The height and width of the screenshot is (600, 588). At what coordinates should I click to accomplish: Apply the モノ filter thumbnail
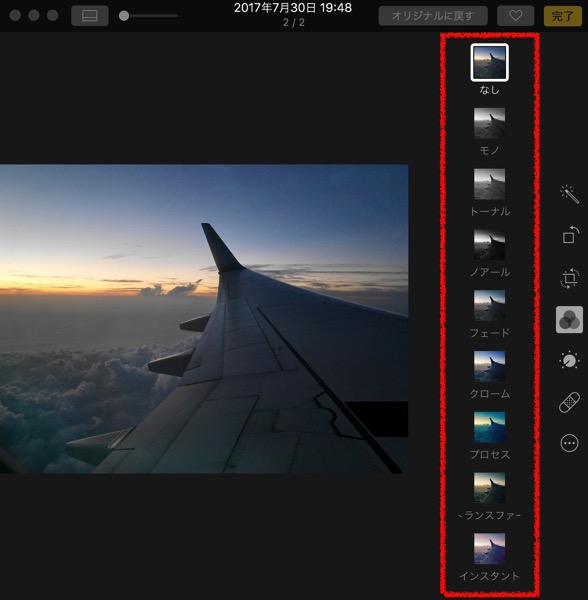click(x=489, y=123)
